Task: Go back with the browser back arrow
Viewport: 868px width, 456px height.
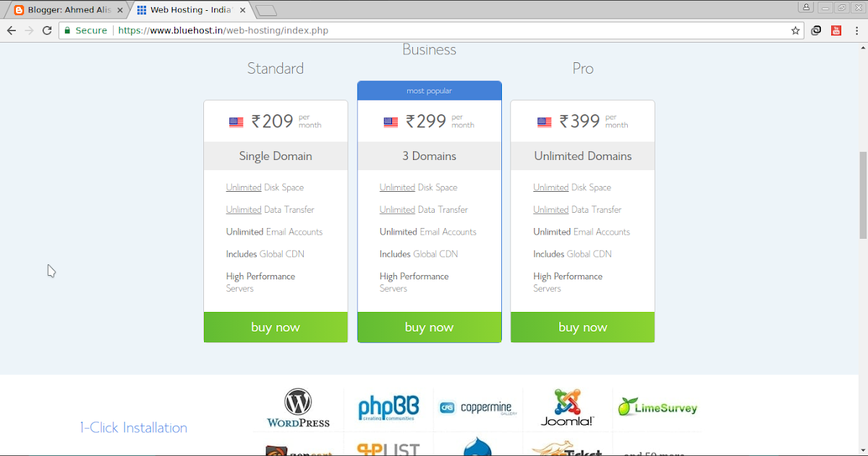Action: click(x=12, y=30)
